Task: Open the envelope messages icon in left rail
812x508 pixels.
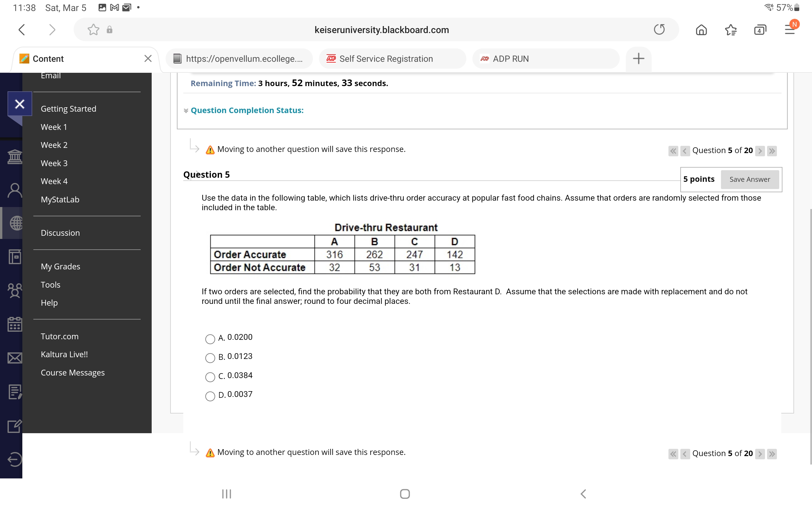Action: pos(15,358)
